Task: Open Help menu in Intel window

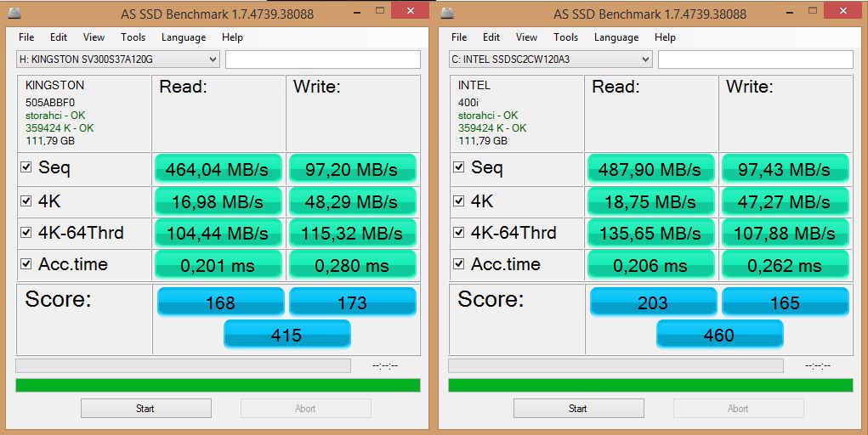Action: tap(665, 37)
